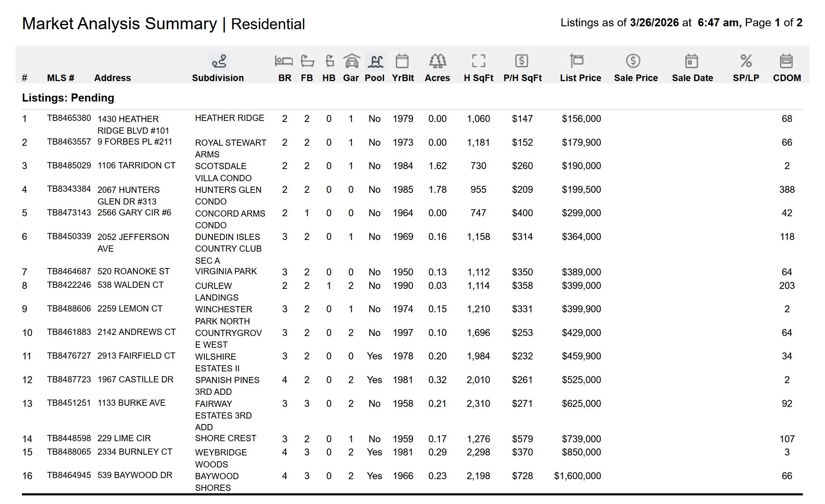Click the full bath tub icon

pyautogui.click(x=307, y=61)
